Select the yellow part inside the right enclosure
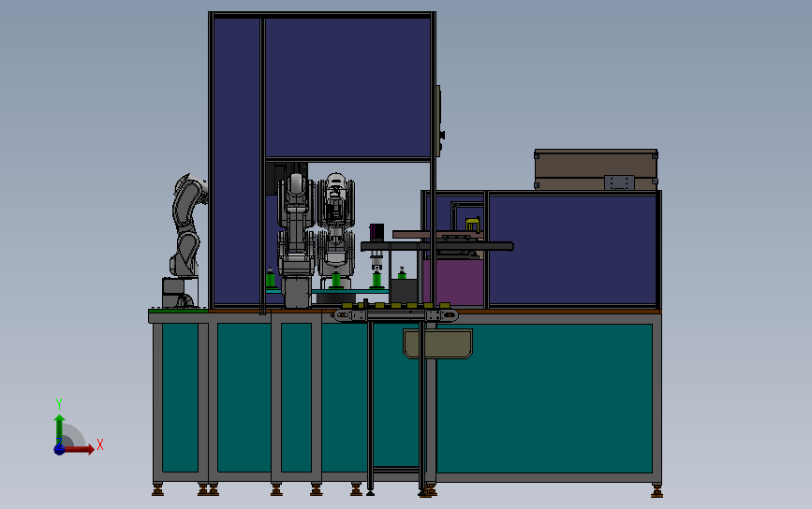Viewport: 812px width, 509px height. coord(472,224)
